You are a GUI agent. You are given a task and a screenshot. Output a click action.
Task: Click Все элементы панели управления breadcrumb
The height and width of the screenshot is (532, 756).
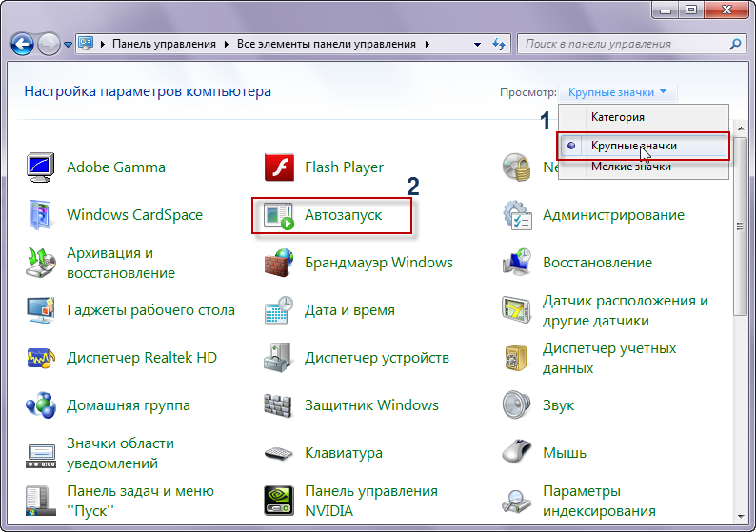click(x=327, y=44)
